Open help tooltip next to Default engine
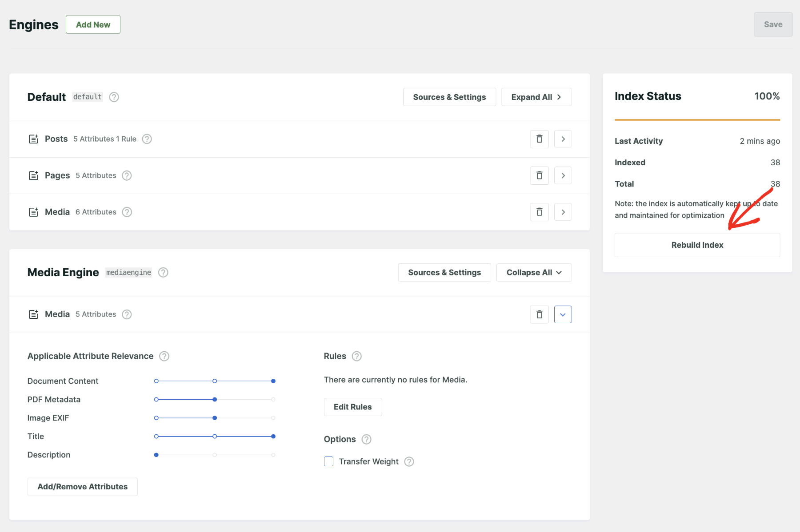This screenshot has width=800, height=532. point(114,97)
